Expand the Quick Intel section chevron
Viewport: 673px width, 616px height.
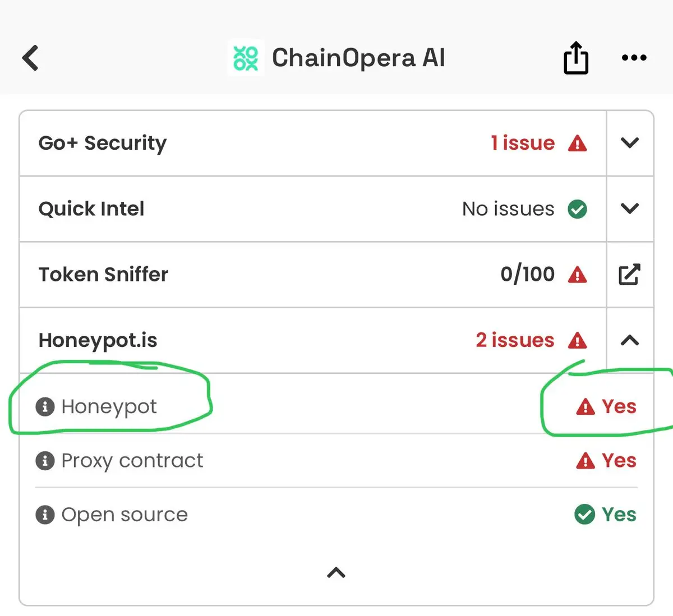coord(630,209)
